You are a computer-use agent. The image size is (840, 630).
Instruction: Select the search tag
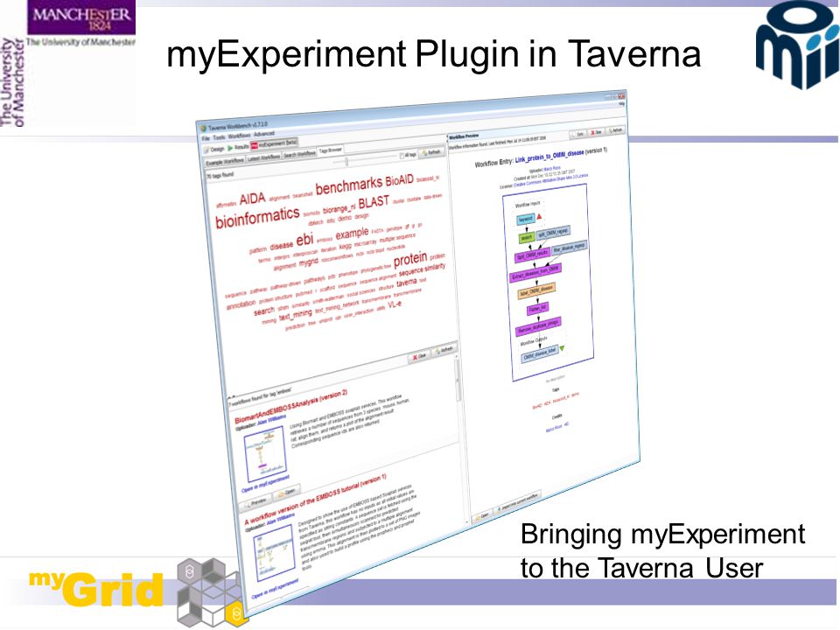tap(264, 311)
